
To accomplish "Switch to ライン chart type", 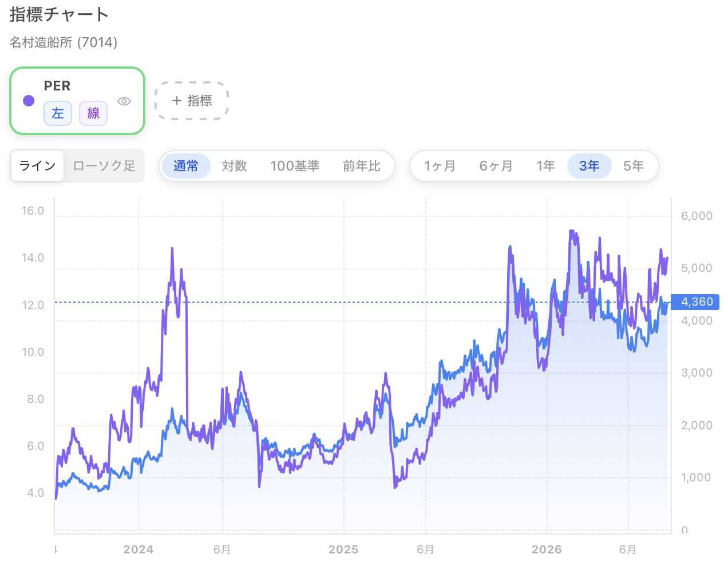I will (x=37, y=166).
